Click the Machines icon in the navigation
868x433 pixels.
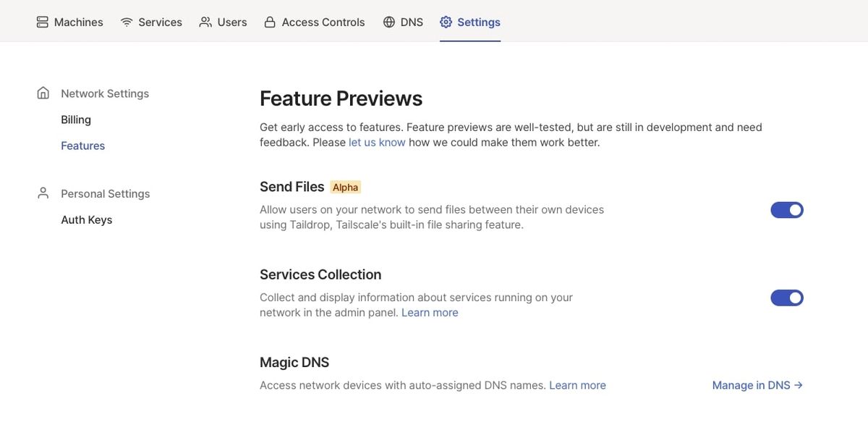coord(41,21)
